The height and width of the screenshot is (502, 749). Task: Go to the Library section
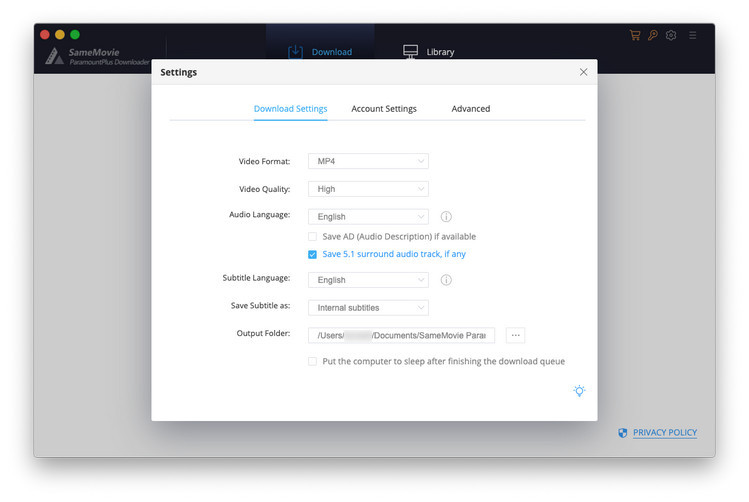point(428,52)
